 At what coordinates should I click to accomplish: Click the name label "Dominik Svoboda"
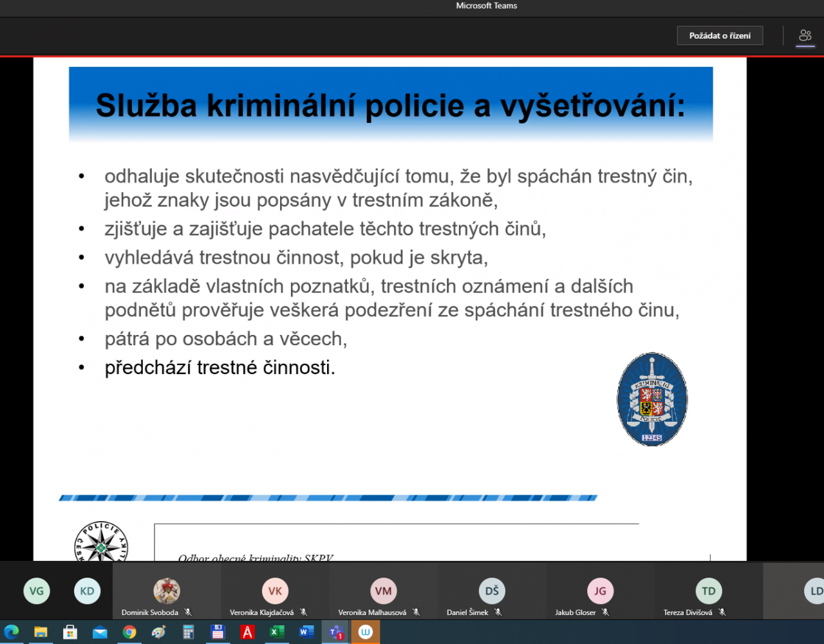150,612
